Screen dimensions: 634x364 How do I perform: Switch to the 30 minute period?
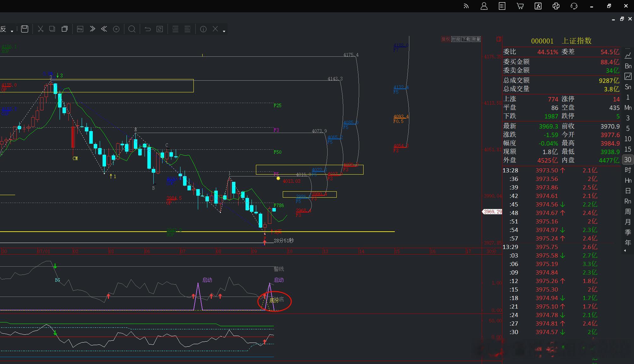tap(628, 160)
